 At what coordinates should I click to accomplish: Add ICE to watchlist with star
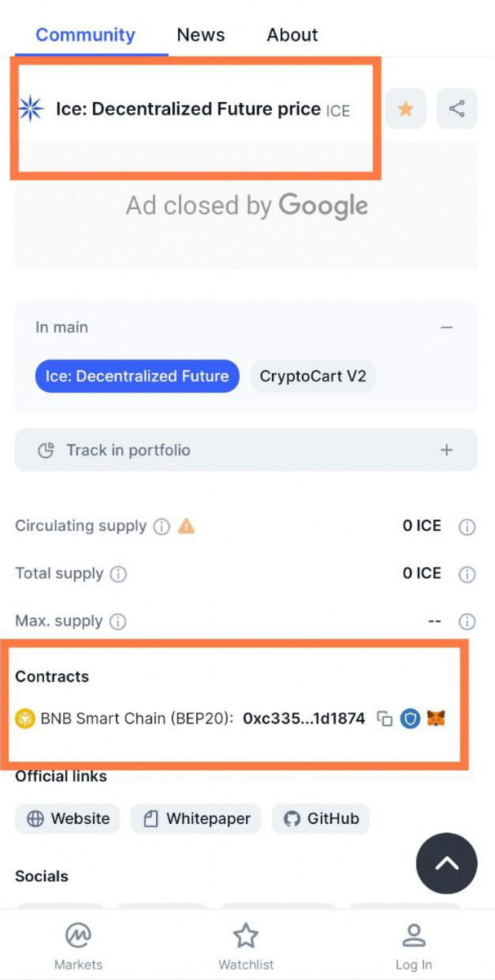tap(405, 109)
